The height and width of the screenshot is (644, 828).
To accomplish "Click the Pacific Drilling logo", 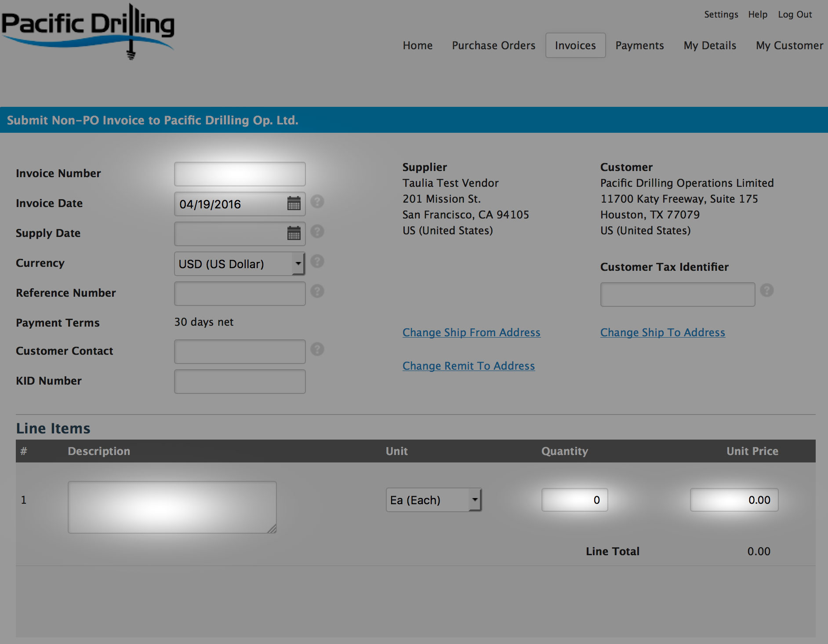I will pyautogui.click(x=88, y=31).
